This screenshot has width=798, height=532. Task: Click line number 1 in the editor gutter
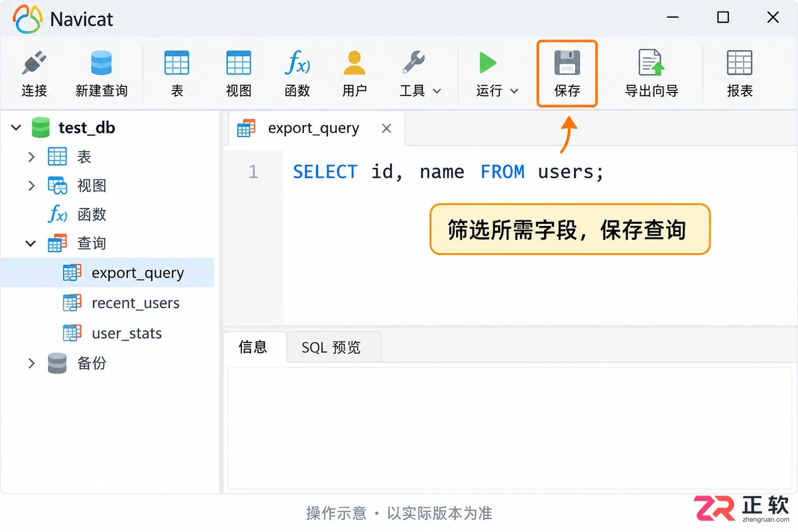253,172
